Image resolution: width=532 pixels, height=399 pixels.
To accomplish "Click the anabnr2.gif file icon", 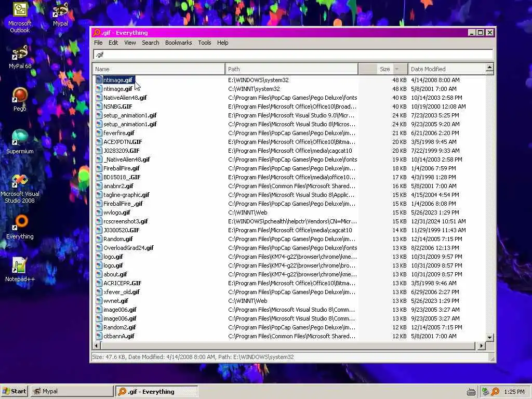I will [99, 186].
